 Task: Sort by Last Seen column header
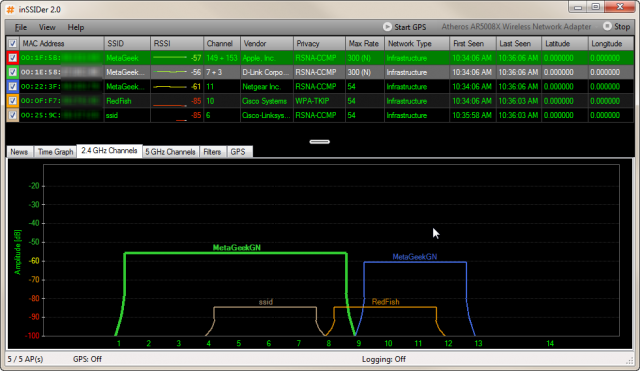(x=519, y=44)
